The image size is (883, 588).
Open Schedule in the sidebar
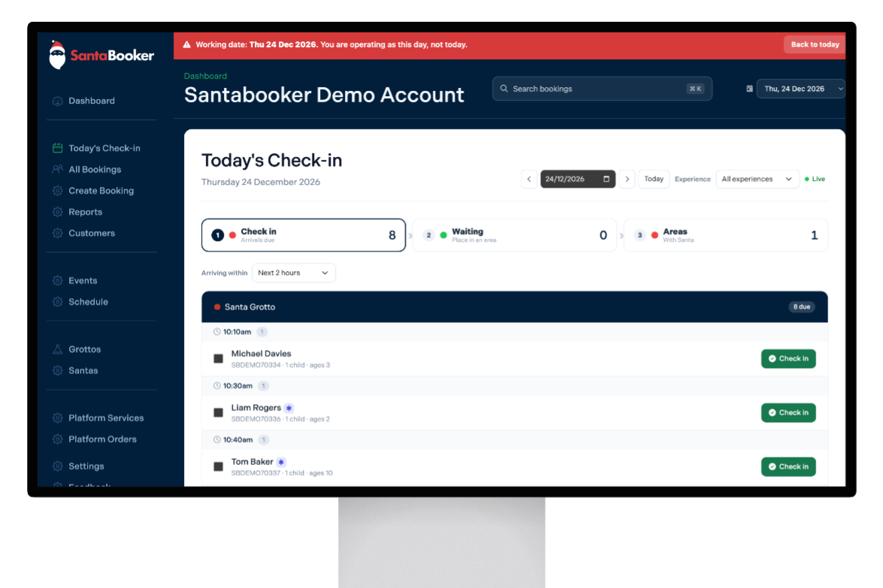point(88,302)
